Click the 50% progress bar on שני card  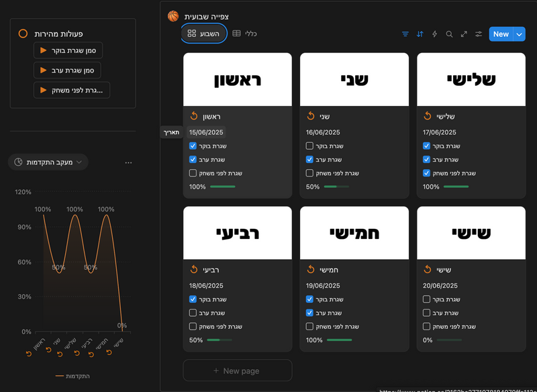(x=336, y=187)
